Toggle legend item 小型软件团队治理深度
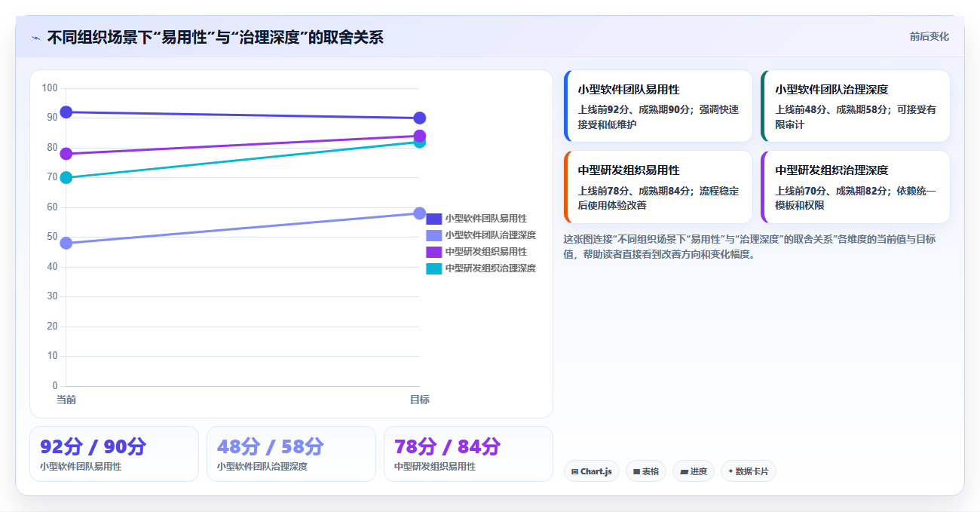The image size is (980, 512). pos(481,235)
